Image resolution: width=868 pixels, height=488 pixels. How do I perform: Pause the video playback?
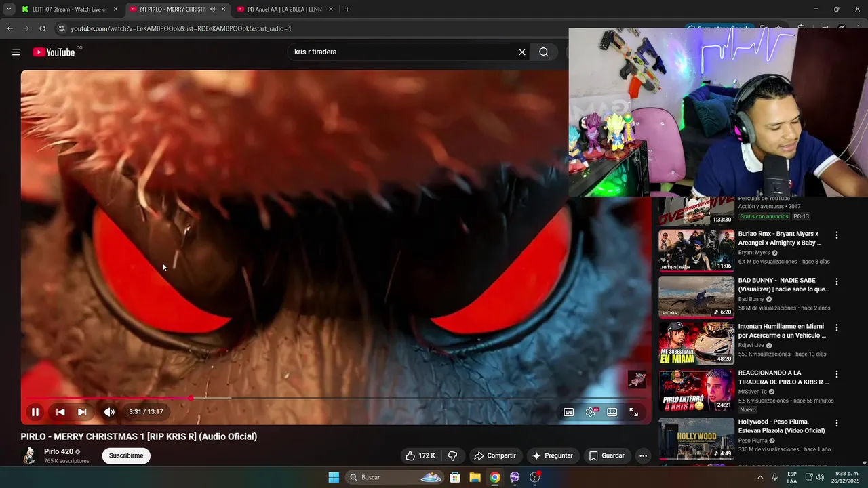tap(35, 412)
